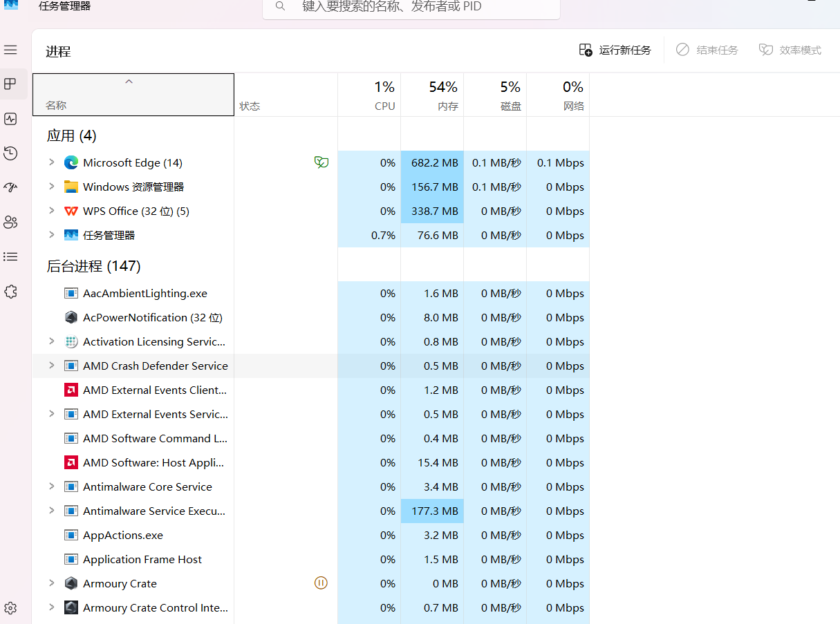The height and width of the screenshot is (624, 840).
Task: Click the 15.4 MB memory cell
Action: (432, 462)
